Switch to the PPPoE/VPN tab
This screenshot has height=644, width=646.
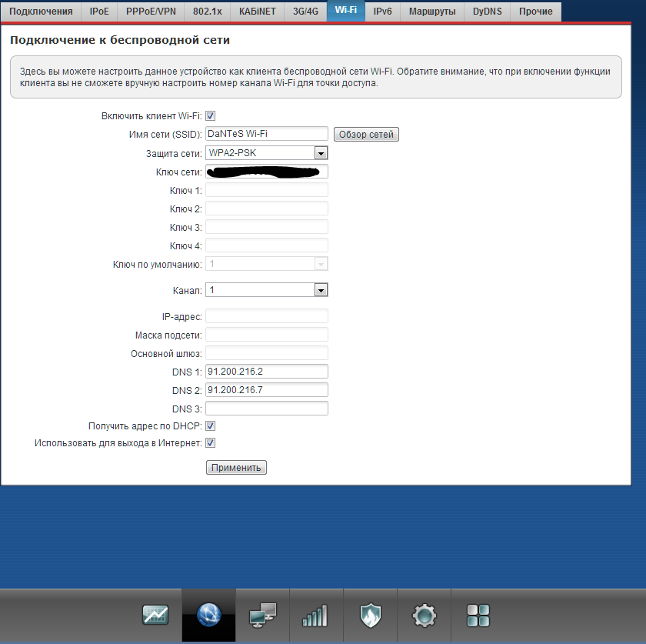(x=152, y=12)
